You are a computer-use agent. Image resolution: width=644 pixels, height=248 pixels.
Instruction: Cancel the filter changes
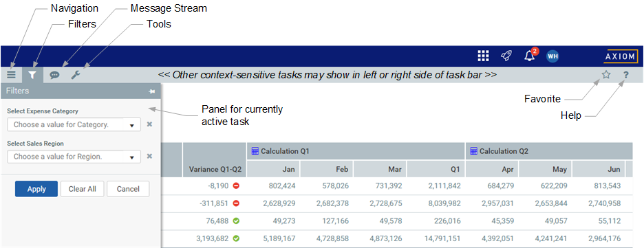tap(128, 189)
